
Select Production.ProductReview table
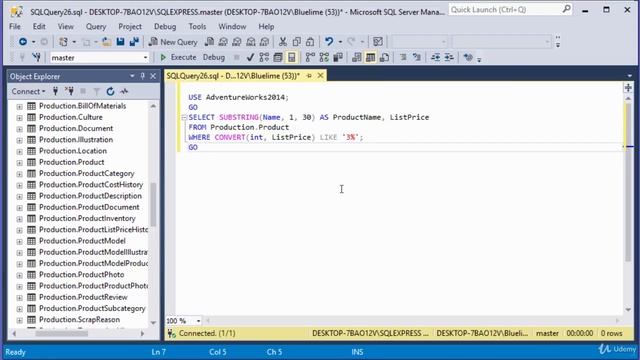tap(83, 297)
